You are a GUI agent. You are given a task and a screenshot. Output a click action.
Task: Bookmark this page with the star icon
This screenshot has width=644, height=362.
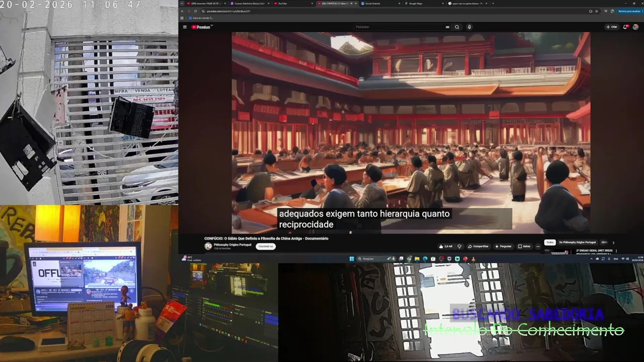(597, 11)
